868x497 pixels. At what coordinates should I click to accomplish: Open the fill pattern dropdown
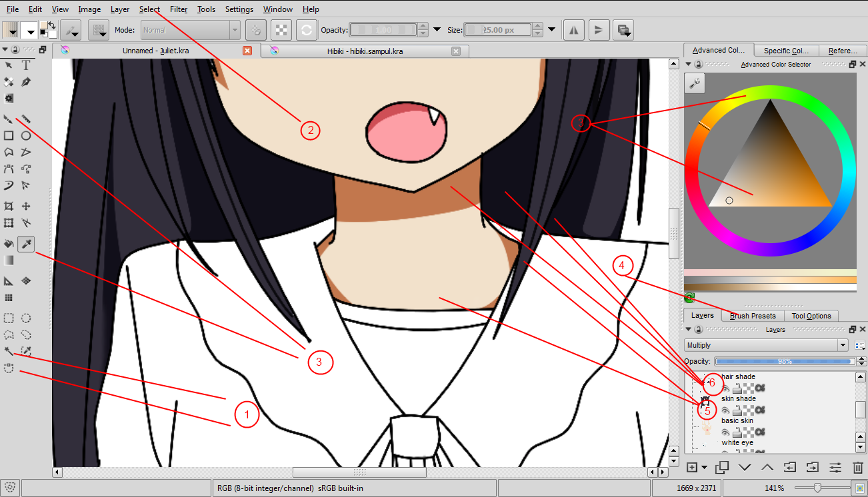point(29,29)
